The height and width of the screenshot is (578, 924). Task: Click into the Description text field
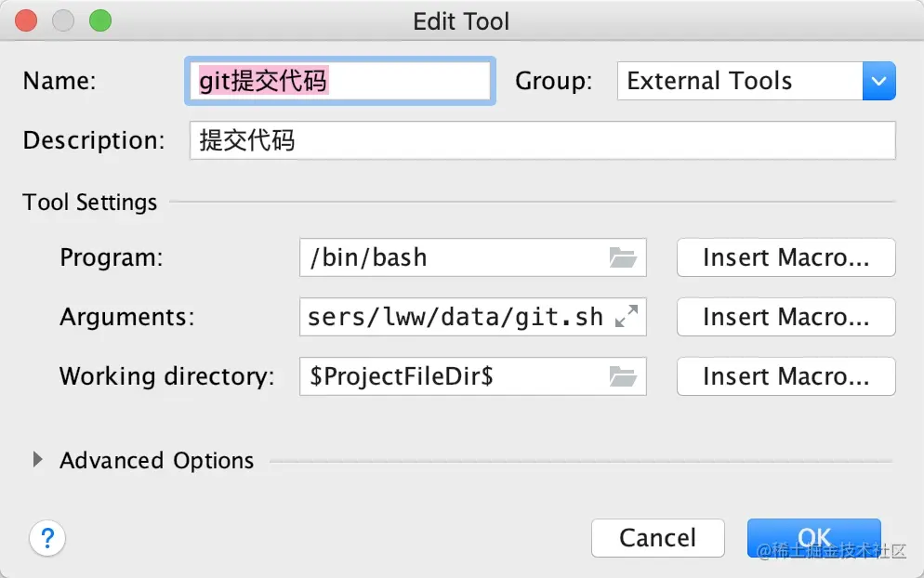click(x=542, y=140)
